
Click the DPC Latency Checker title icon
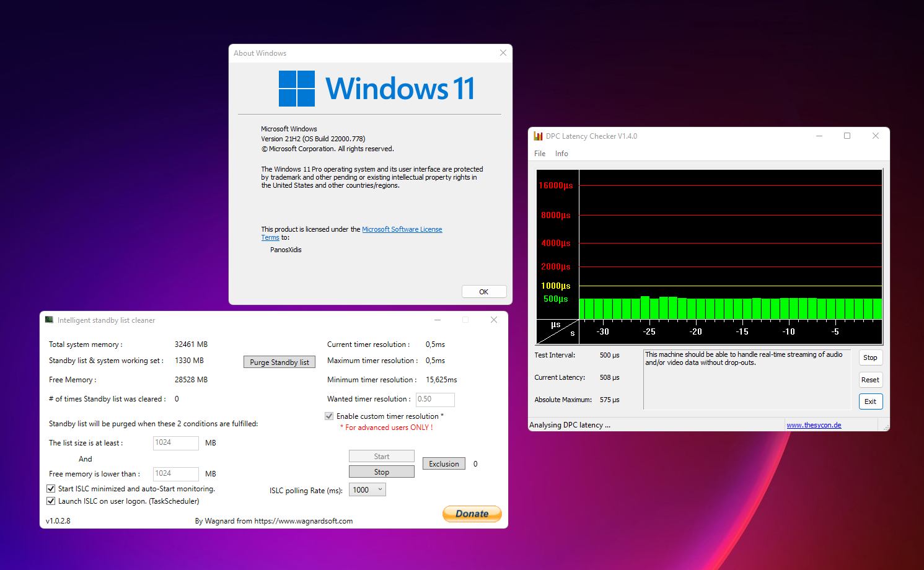pyautogui.click(x=538, y=136)
